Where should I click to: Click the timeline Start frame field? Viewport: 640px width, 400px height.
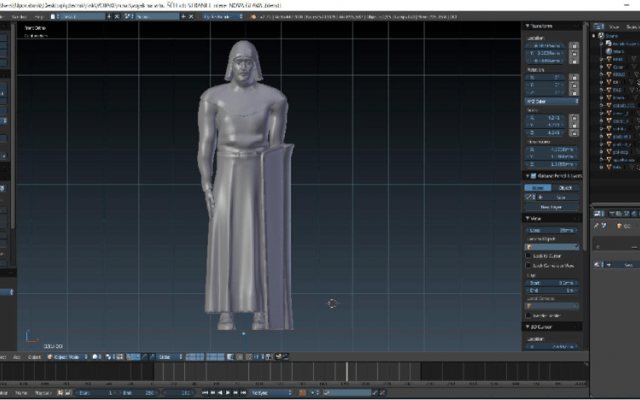(96, 393)
